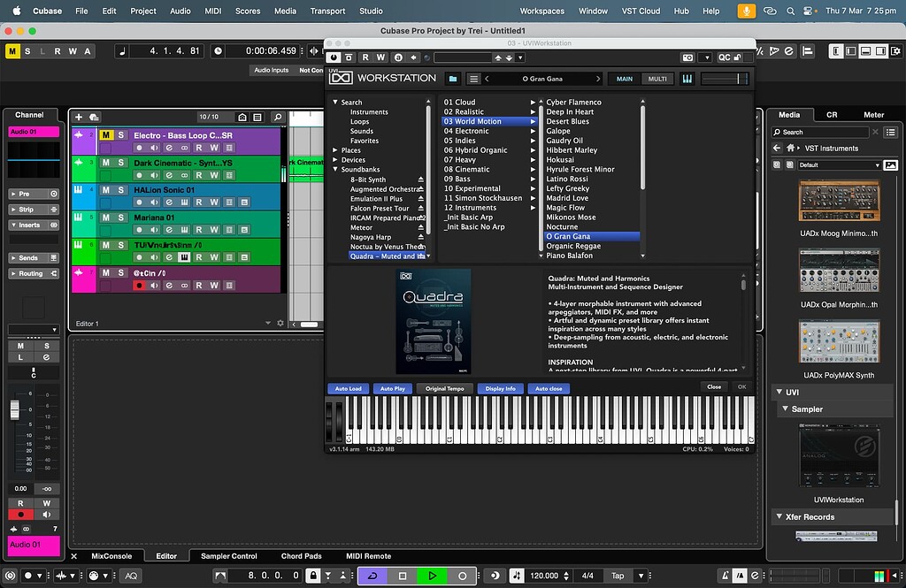Unmute the Electro - Bass Loop track
906x588 pixels.
tap(106, 135)
